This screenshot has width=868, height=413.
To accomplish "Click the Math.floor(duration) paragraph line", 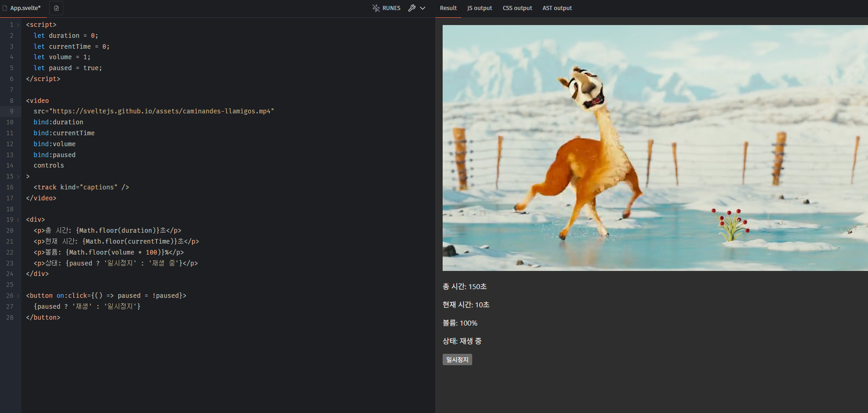I will click(x=107, y=230).
